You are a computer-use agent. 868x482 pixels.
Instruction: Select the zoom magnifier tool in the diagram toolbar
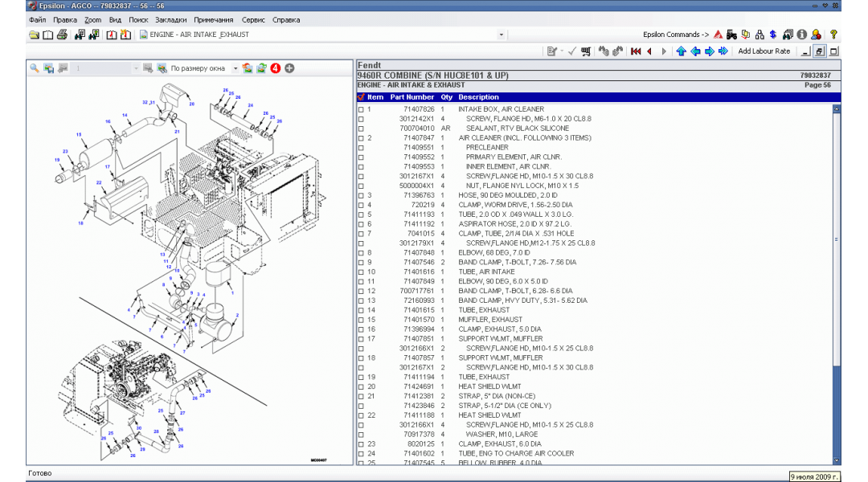click(x=34, y=67)
